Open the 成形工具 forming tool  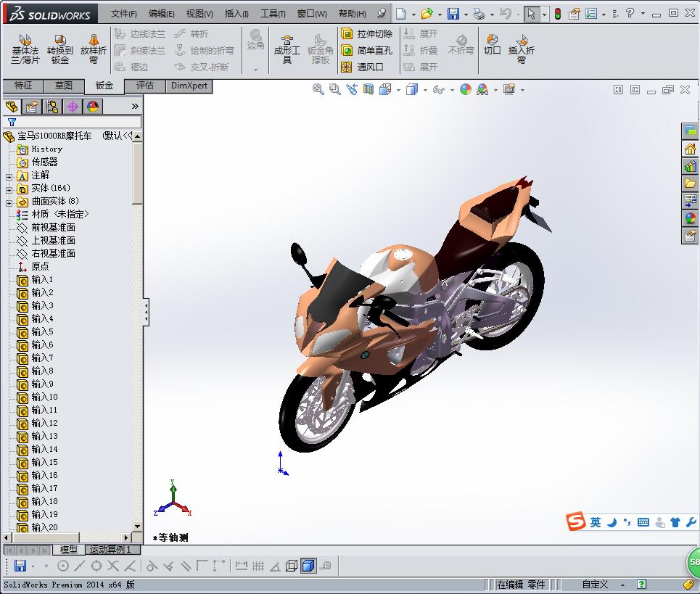287,49
